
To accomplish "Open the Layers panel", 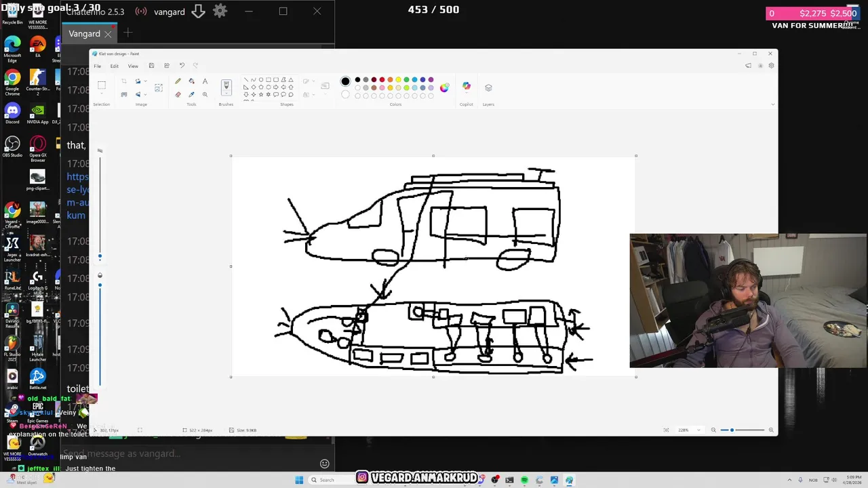I will pos(488,87).
